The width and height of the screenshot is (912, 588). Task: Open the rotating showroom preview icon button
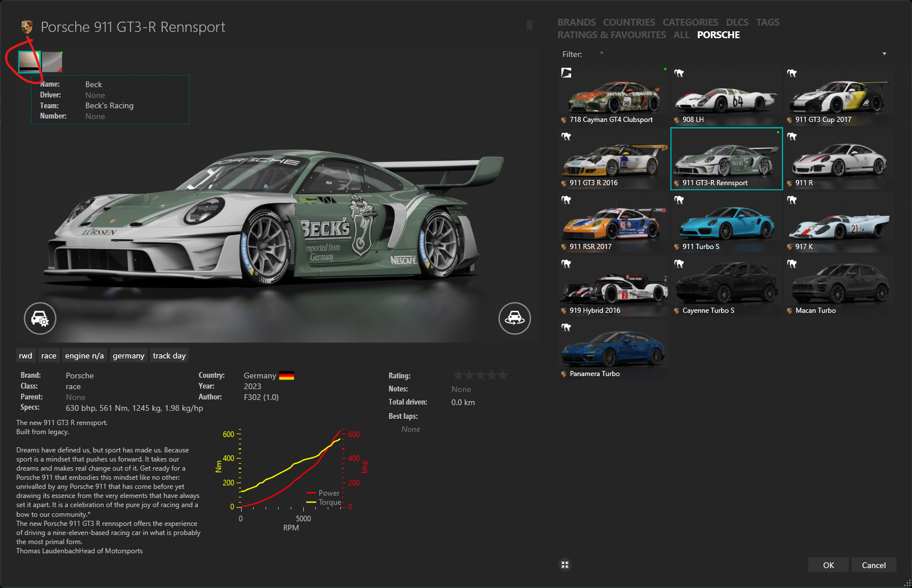(x=515, y=318)
